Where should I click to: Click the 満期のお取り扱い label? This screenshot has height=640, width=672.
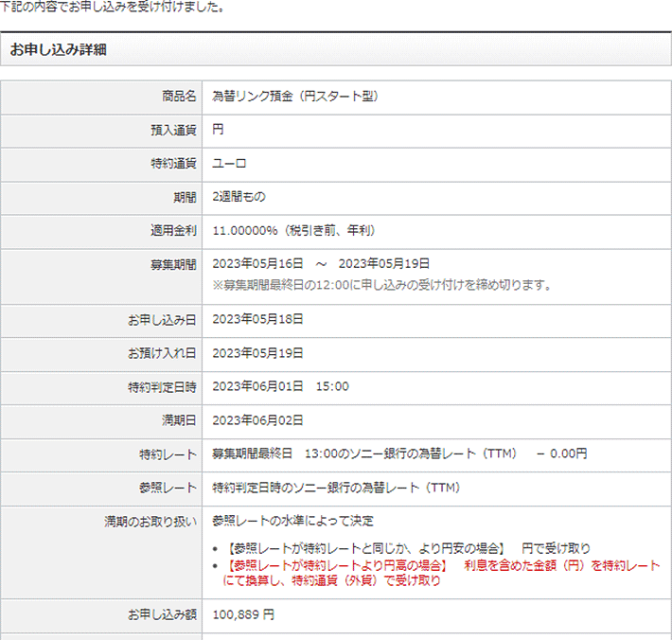[x=150, y=522]
